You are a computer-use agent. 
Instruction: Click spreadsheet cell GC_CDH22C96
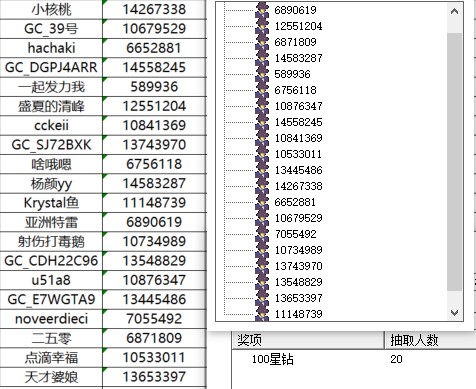click(x=51, y=261)
